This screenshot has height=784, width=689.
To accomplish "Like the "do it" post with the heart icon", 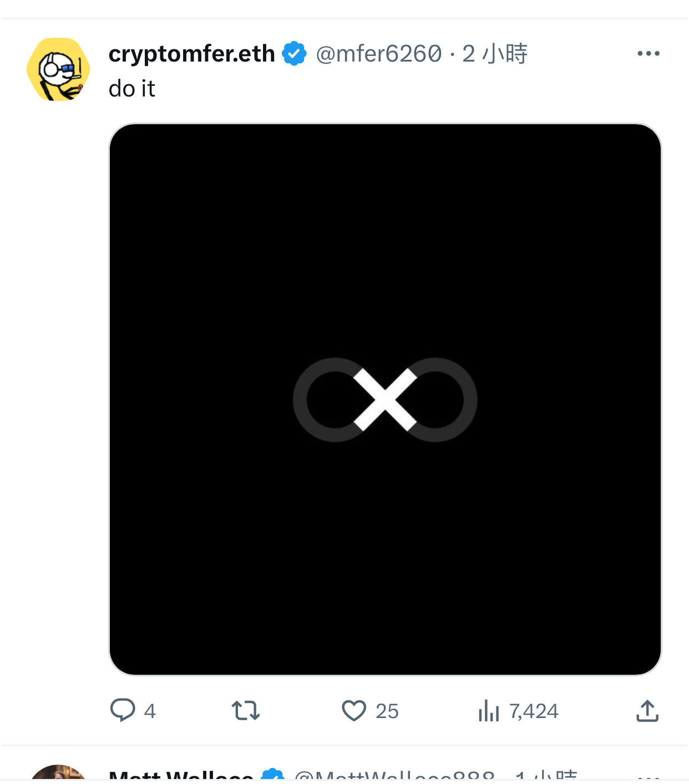I will (354, 710).
